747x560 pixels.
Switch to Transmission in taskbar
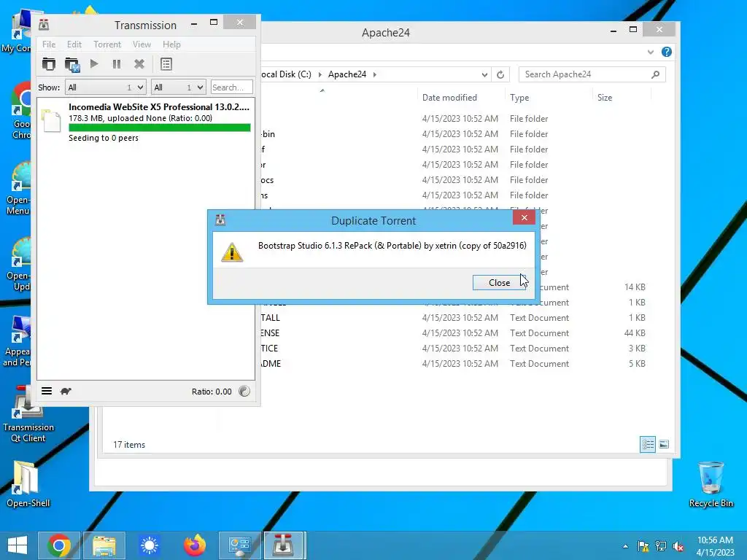tap(284, 545)
